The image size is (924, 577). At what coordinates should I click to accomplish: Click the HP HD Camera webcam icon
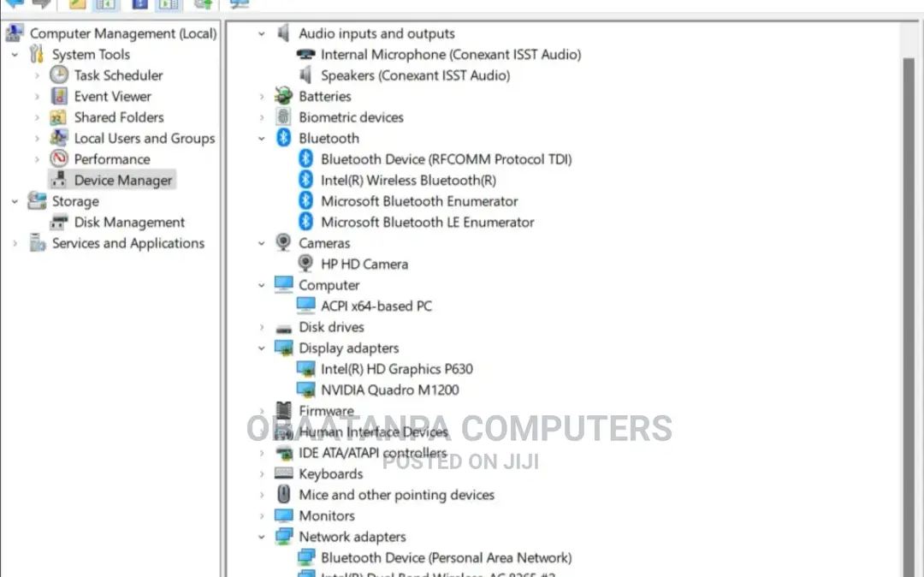305,264
